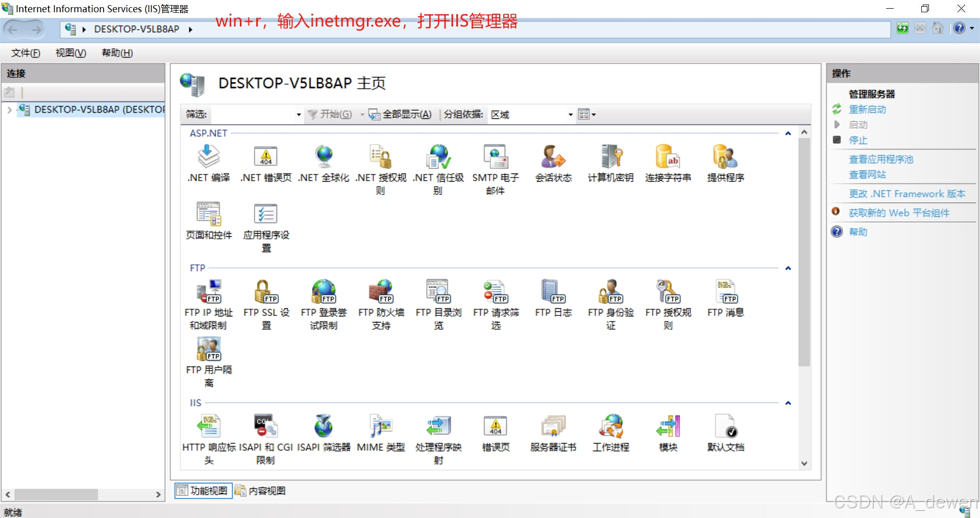
Task: Open the 提供程序 feature
Action: point(725,163)
